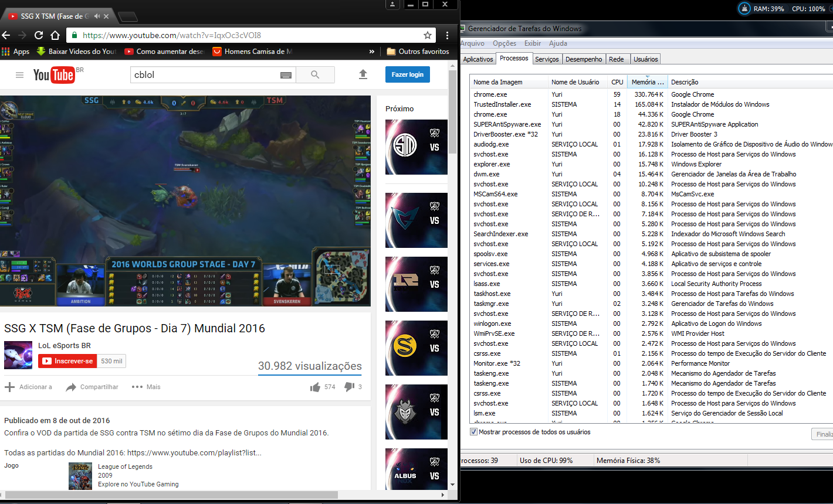Image resolution: width=833 pixels, height=504 pixels.
Task: Sort by Nome de Usuário column
Action: click(578, 82)
